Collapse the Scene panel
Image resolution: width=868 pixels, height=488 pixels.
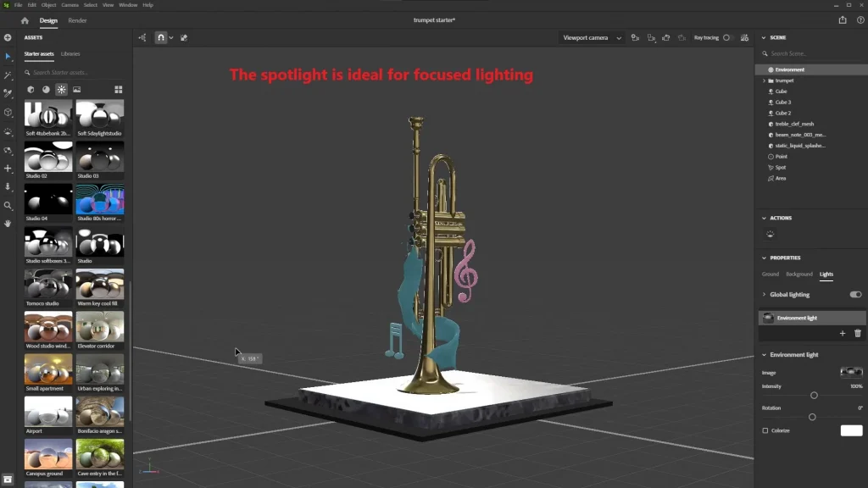(764, 37)
